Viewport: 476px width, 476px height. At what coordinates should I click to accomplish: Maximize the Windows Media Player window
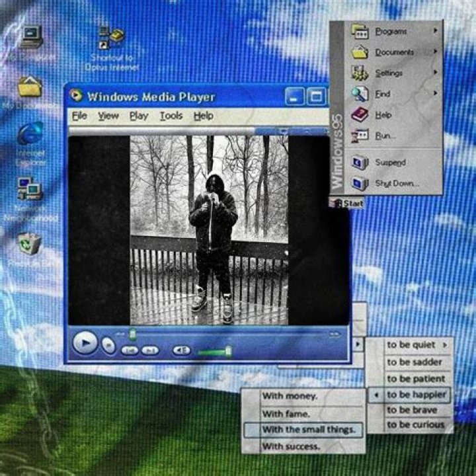tap(316, 97)
